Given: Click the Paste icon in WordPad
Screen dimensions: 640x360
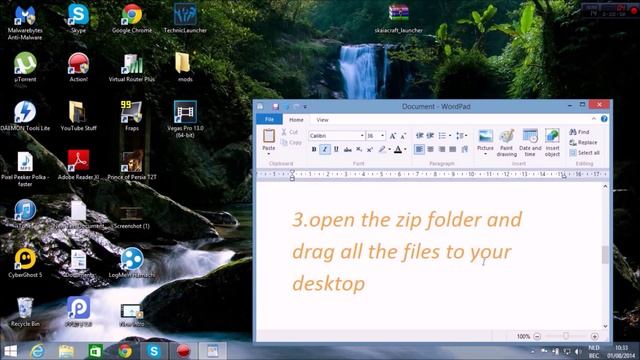Looking at the screenshot, I should 269,136.
